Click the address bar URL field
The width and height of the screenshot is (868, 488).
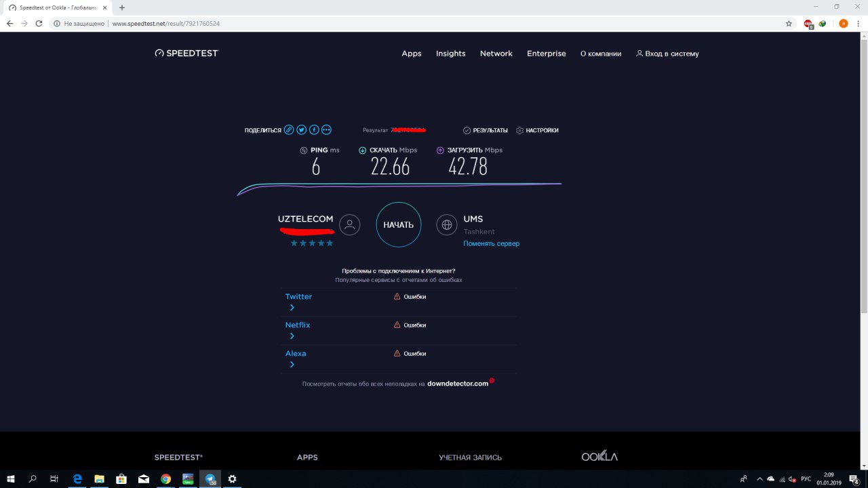[x=420, y=23]
